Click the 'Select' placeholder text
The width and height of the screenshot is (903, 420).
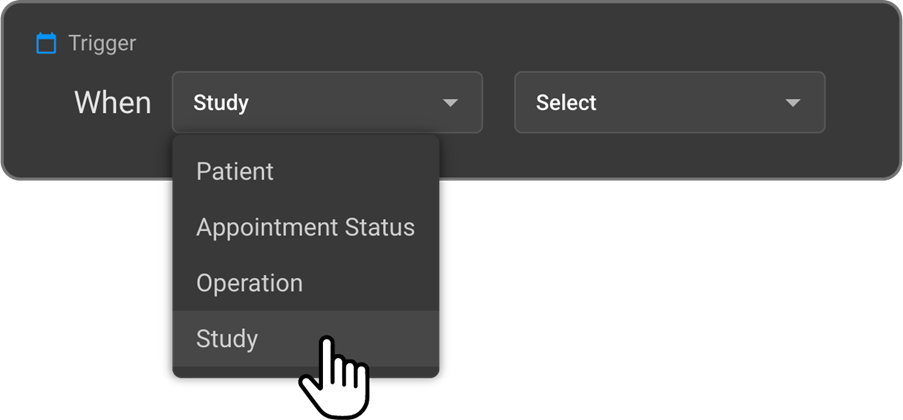click(x=566, y=103)
